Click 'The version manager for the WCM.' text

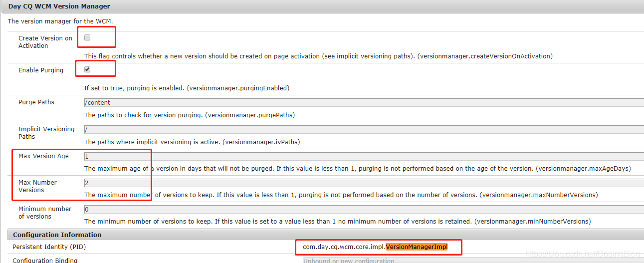tap(61, 21)
